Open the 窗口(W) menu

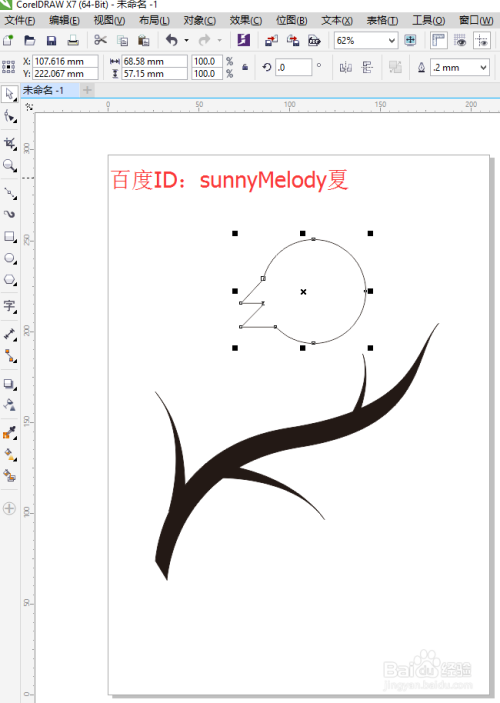click(x=476, y=21)
